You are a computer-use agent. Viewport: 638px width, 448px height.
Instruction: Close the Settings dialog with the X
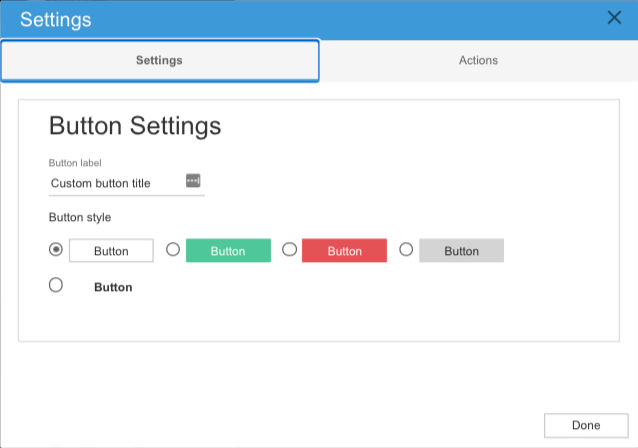614,17
